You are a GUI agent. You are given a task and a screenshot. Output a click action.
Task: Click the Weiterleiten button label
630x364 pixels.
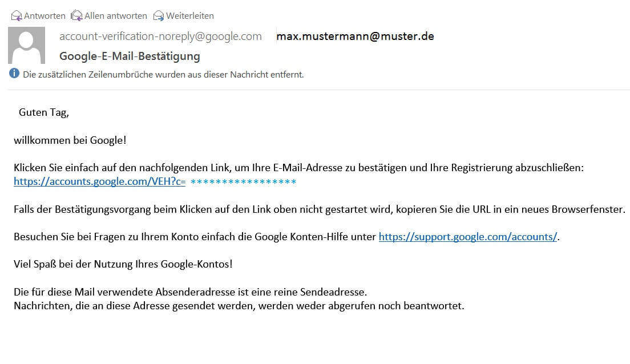tap(190, 15)
